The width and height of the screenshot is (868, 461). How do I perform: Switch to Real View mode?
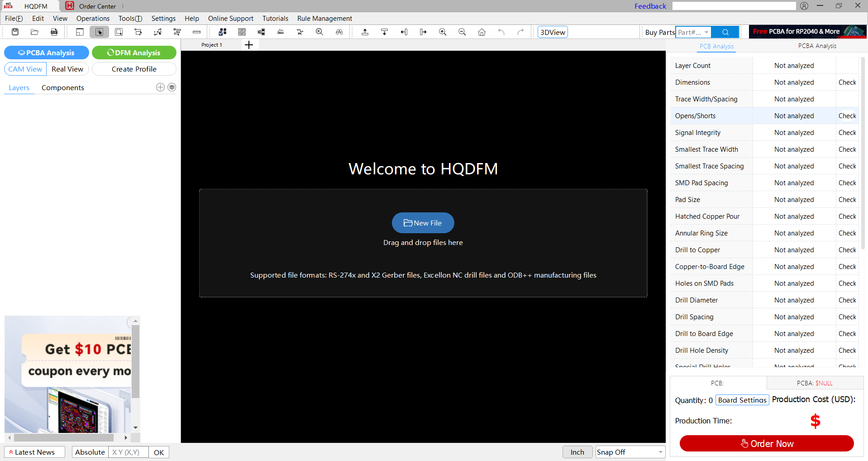coord(67,69)
